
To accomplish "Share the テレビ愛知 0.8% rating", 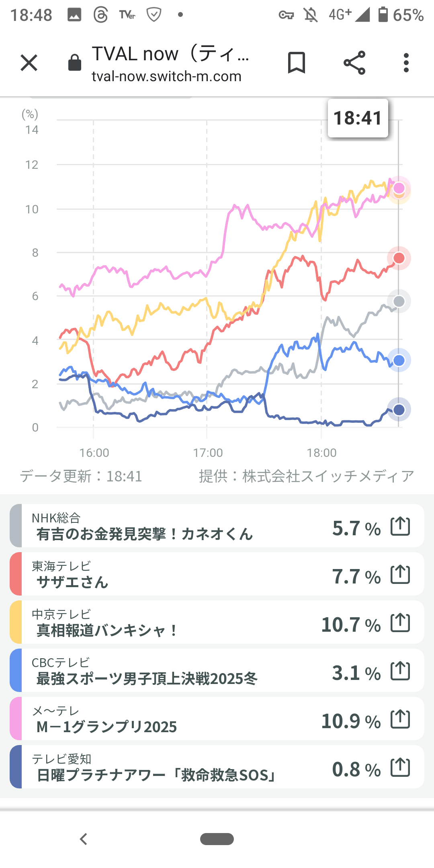I will point(400,768).
